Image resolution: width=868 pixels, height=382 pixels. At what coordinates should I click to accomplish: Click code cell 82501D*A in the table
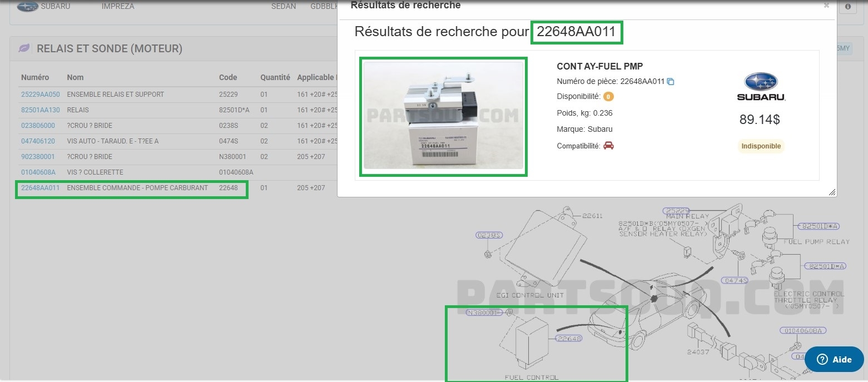point(234,110)
